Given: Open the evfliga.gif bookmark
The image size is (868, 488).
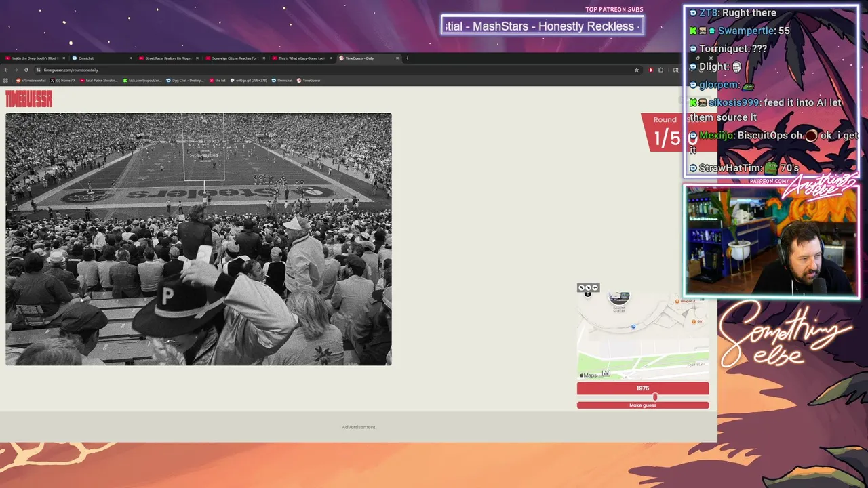Looking at the screenshot, I should [x=249, y=80].
